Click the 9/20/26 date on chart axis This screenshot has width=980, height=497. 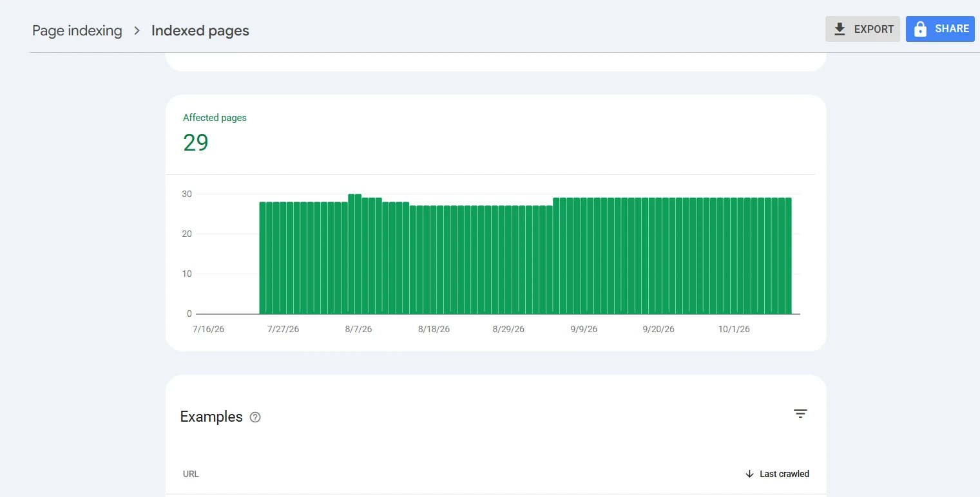pos(658,329)
